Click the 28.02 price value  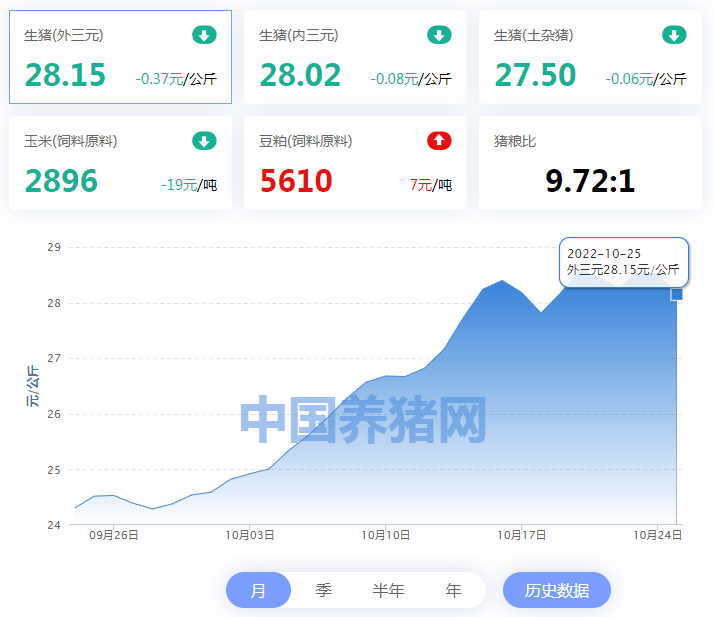click(x=300, y=75)
